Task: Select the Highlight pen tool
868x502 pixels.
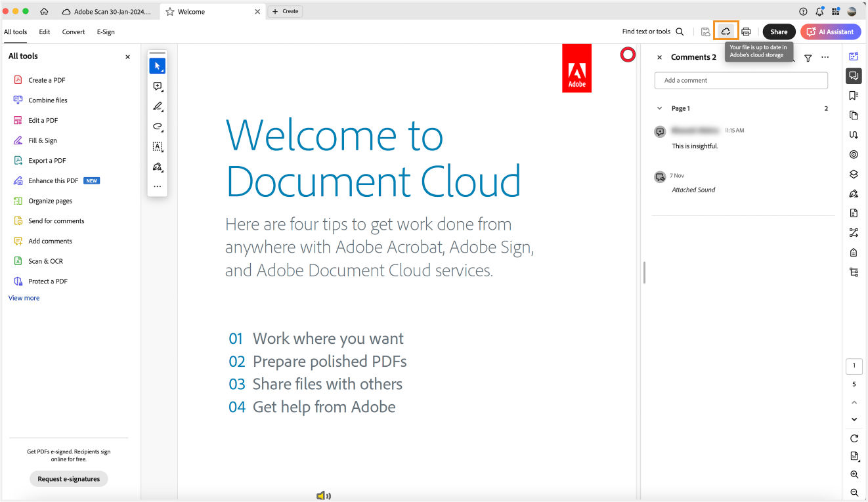Action: click(x=157, y=106)
